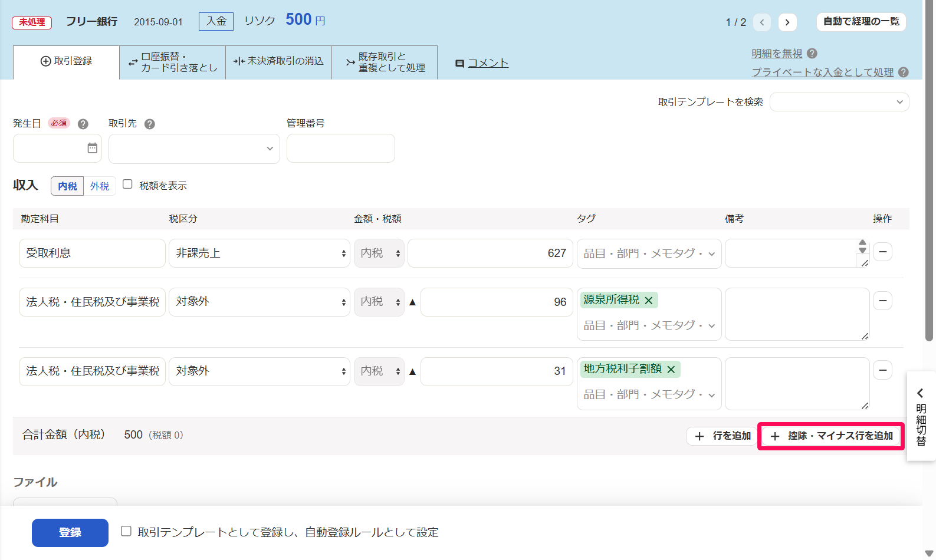The image size is (936, 560).
Task: Open the calendar icon in 発生日 field
Action: (x=93, y=148)
